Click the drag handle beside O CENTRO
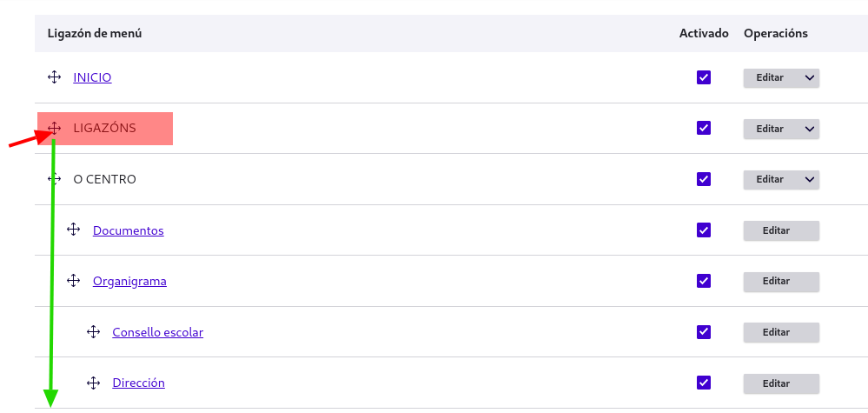 click(x=54, y=179)
